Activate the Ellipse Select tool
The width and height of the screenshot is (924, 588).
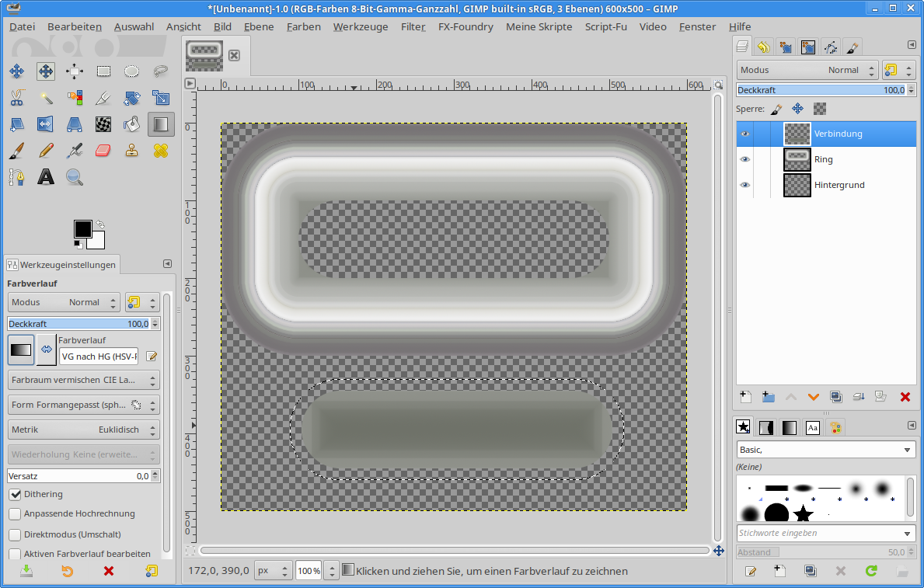pyautogui.click(x=132, y=71)
